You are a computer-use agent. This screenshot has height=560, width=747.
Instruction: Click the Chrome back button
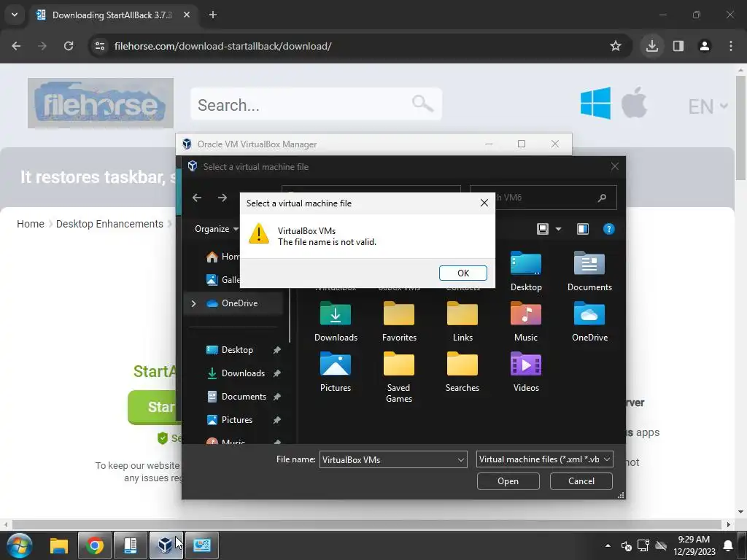point(16,46)
